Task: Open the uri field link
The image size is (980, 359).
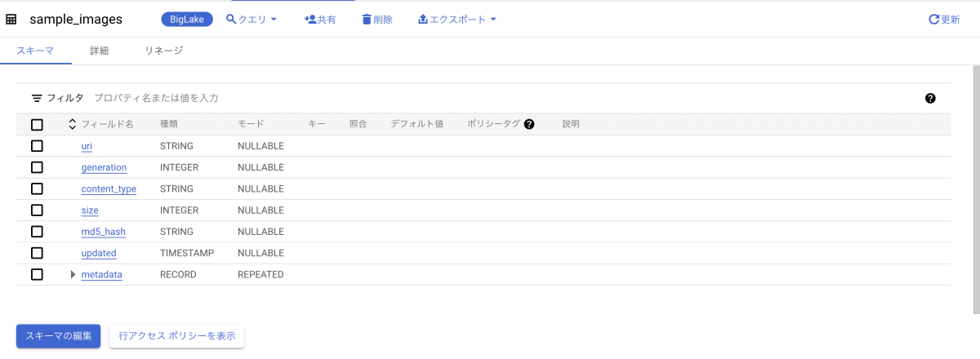Action: [x=87, y=146]
